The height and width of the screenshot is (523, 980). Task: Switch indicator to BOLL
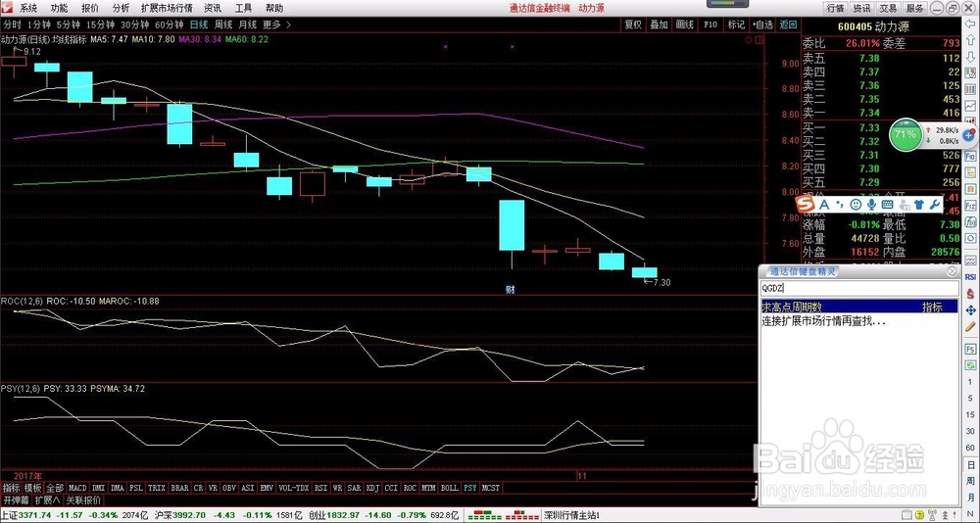tap(450, 488)
